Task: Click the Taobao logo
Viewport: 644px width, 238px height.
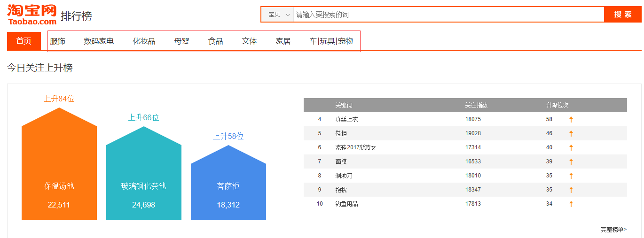Action: [32, 15]
